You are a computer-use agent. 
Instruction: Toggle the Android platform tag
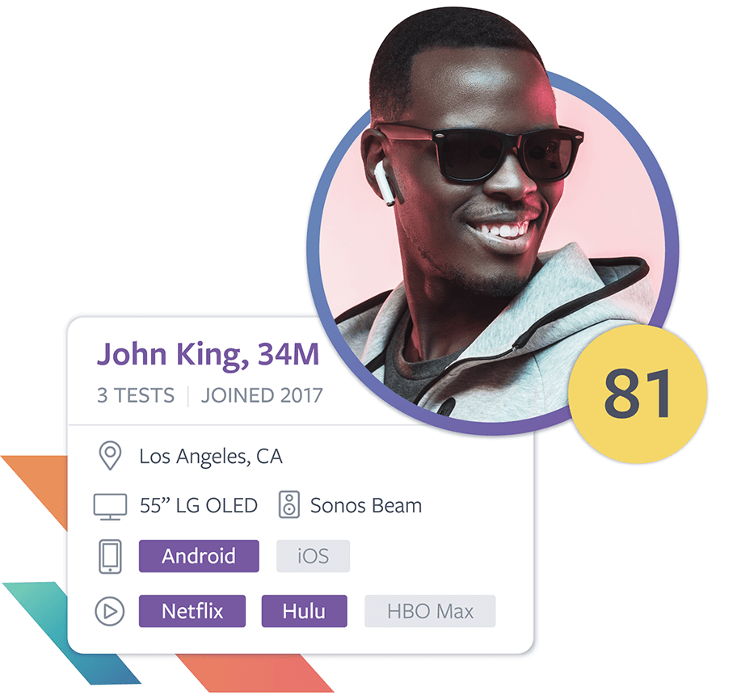coord(199,556)
